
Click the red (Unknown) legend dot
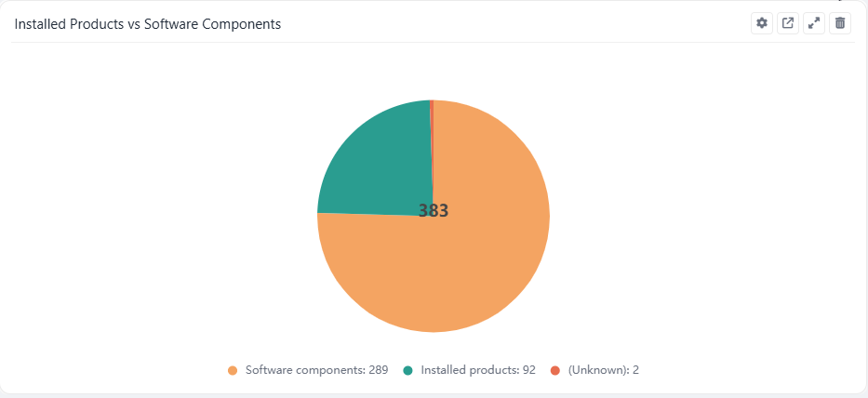(x=555, y=370)
